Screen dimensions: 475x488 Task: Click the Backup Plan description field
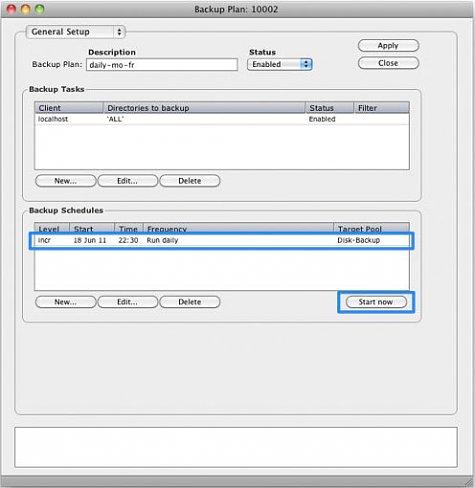coord(162,65)
